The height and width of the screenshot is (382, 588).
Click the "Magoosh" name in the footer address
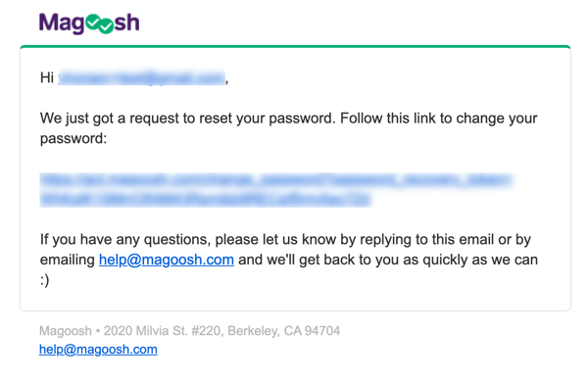click(x=66, y=331)
